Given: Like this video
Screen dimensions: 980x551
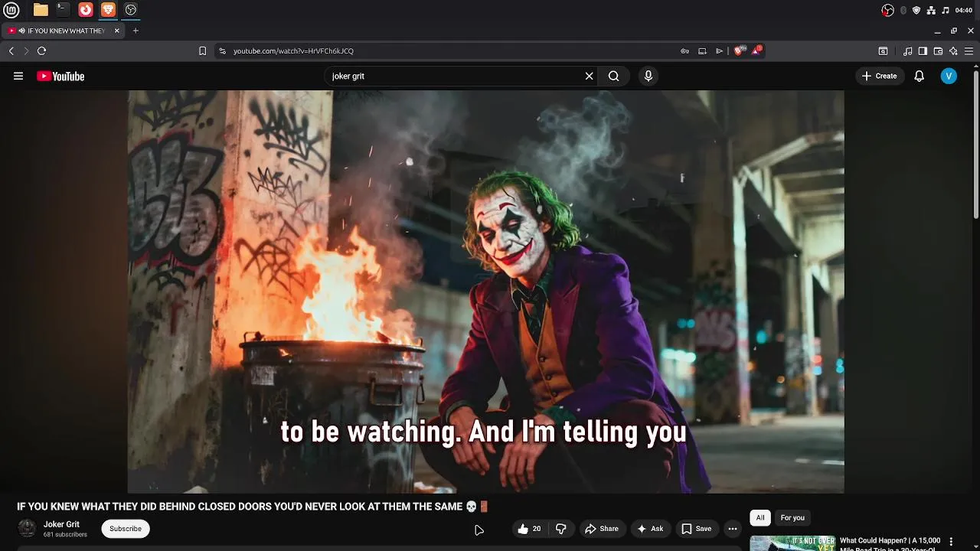Looking at the screenshot, I should [x=529, y=529].
